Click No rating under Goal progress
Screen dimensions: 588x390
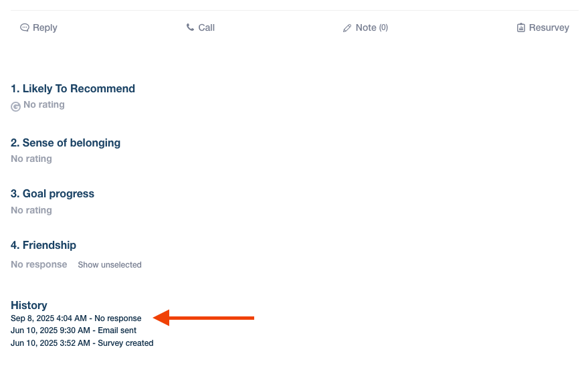click(x=31, y=210)
